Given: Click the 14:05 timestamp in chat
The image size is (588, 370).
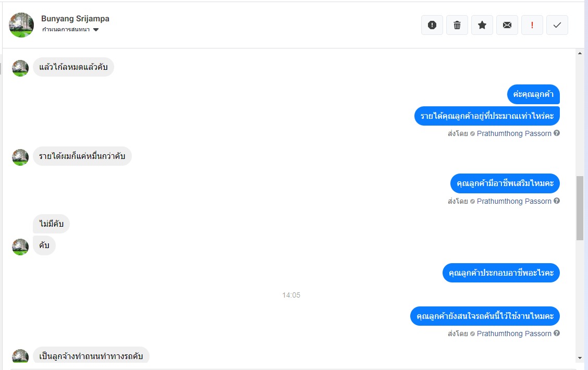Looking at the screenshot, I should click(291, 295).
